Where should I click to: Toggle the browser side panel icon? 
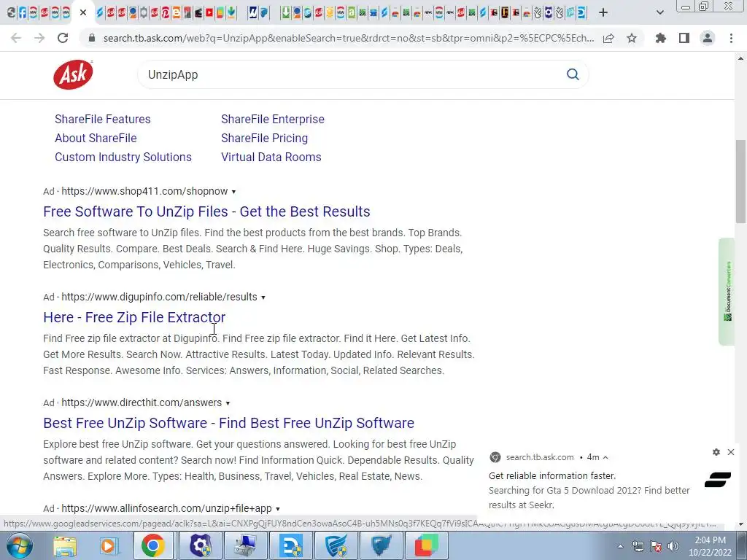tap(684, 38)
